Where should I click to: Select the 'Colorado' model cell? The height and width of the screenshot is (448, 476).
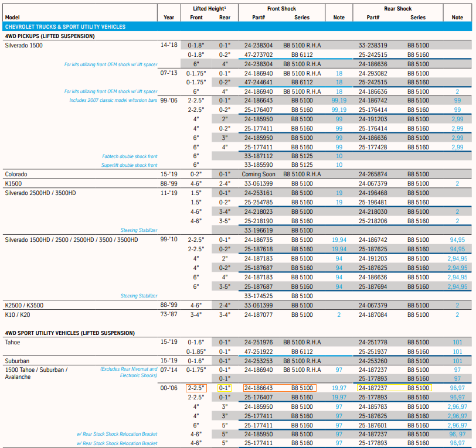click(x=16, y=175)
